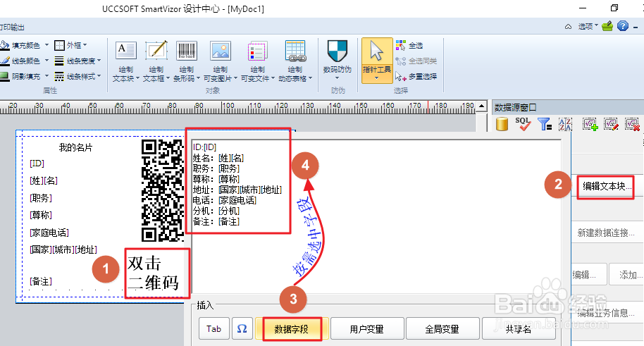Click the green basket icon next to options

pos(607,26)
